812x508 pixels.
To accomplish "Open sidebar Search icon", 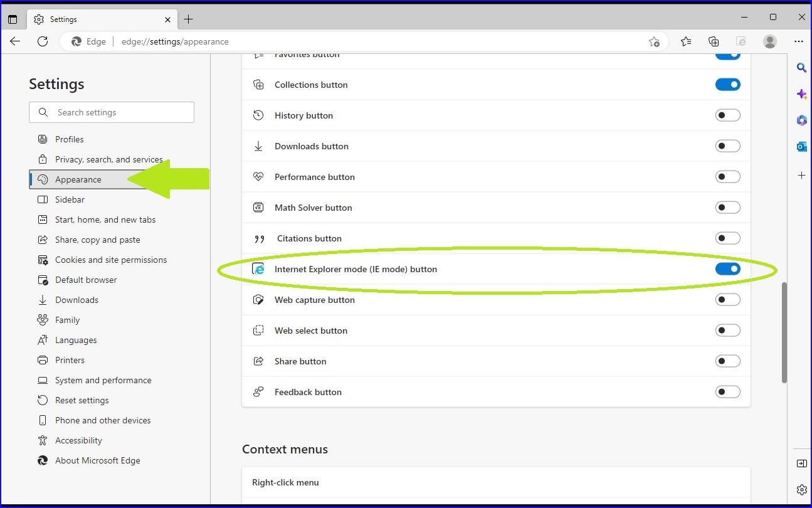I will 801,68.
